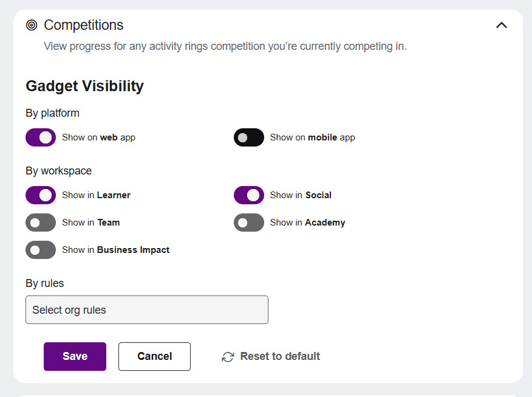Click the By workspace label
The width and height of the screenshot is (532, 397).
click(x=58, y=171)
